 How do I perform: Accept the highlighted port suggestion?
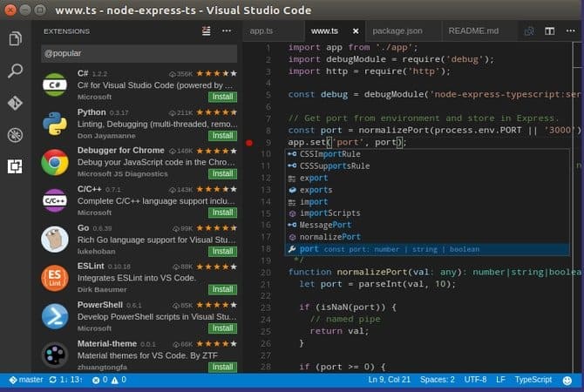pos(427,249)
